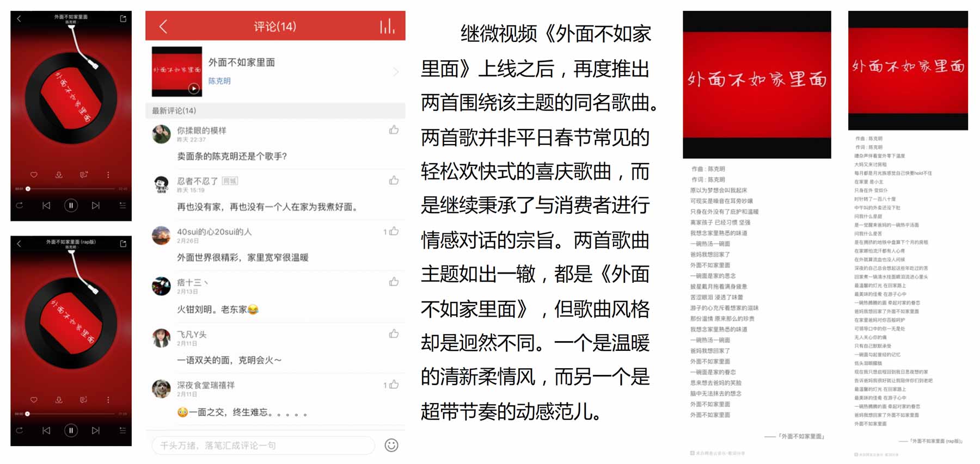The width and height of the screenshot is (980, 464).
Task: Open three-dot more menu in top player
Action: tap(108, 175)
